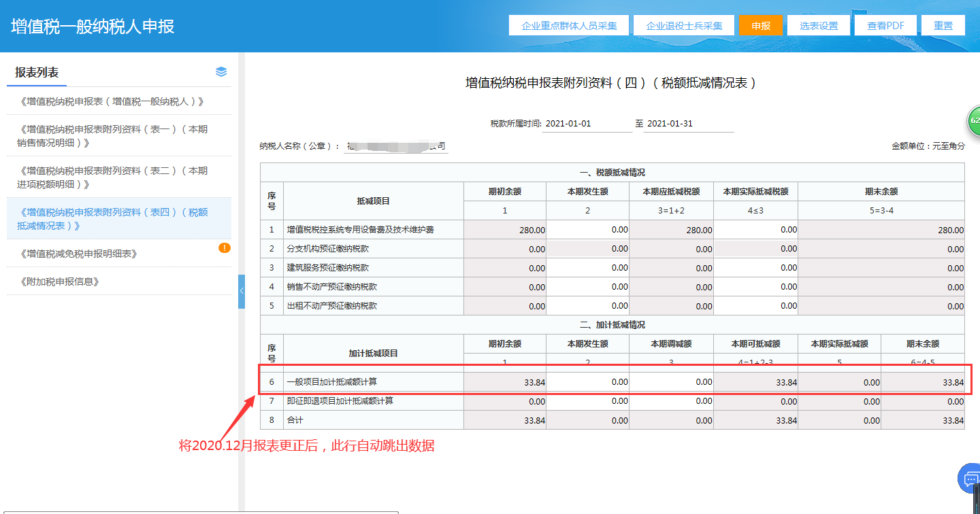The height and width of the screenshot is (514, 980).
Task: Click the 申报 button
Action: [x=760, y=25]
